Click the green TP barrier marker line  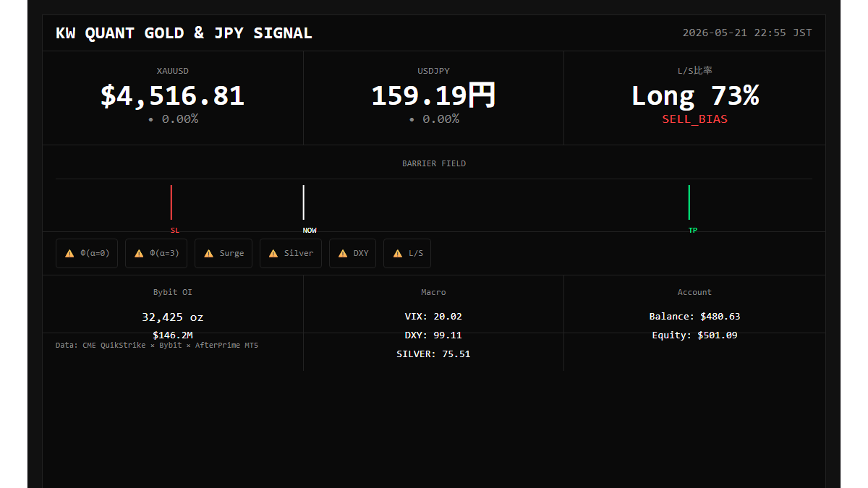click(689, 202)
